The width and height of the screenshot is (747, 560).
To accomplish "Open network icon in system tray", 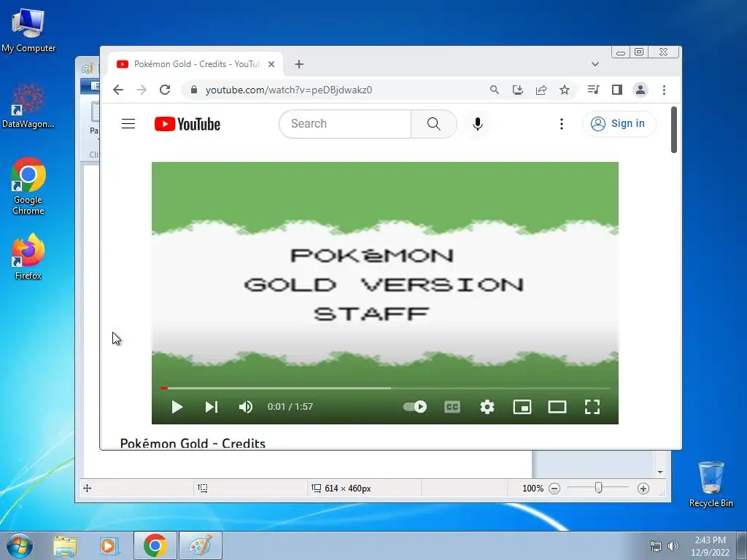I will click(x=656, y=546).
